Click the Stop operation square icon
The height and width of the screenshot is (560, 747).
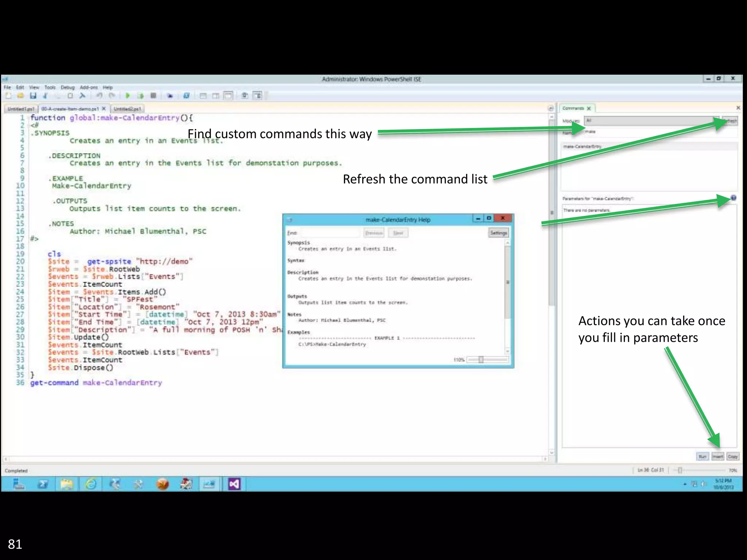pyautogui.click(x=153, y=96)
